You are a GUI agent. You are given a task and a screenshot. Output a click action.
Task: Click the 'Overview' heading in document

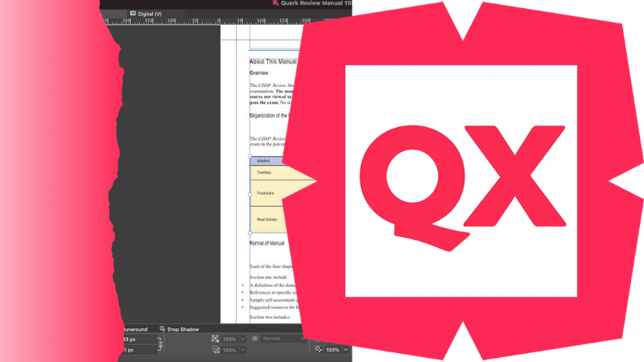(259, 73)
